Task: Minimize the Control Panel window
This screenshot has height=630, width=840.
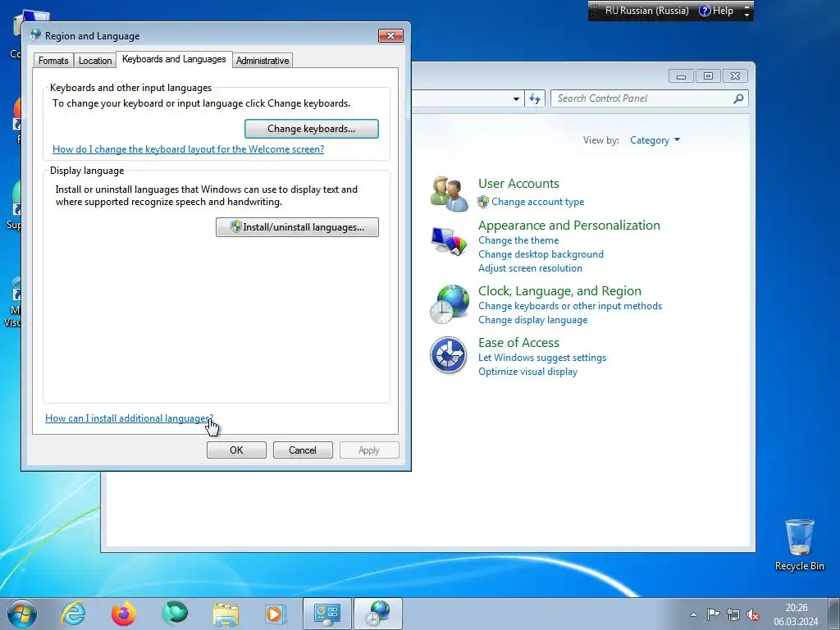Action: (681, 76)
